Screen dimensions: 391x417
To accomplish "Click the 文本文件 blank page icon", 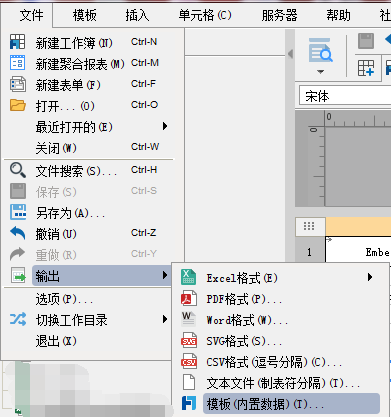I will click(x=189, y=382).
